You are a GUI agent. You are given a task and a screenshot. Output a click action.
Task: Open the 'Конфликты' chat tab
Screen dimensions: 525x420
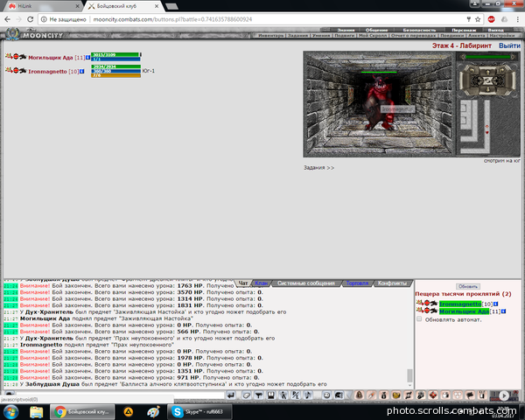click(x=392, y=283)
